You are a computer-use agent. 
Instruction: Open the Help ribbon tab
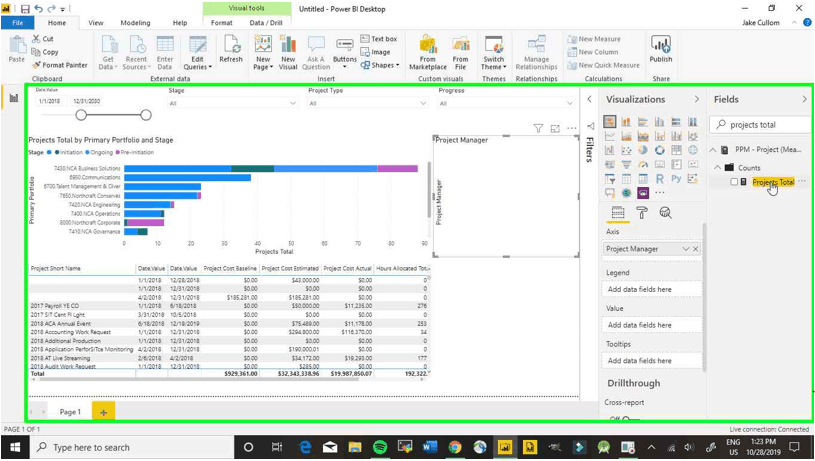(180, 23)
